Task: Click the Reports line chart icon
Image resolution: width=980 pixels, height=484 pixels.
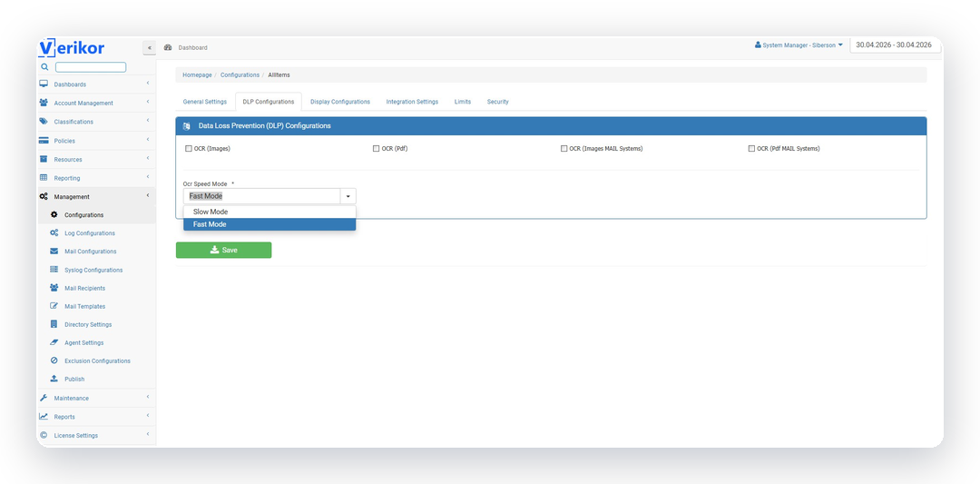Action: coord(44,417)
